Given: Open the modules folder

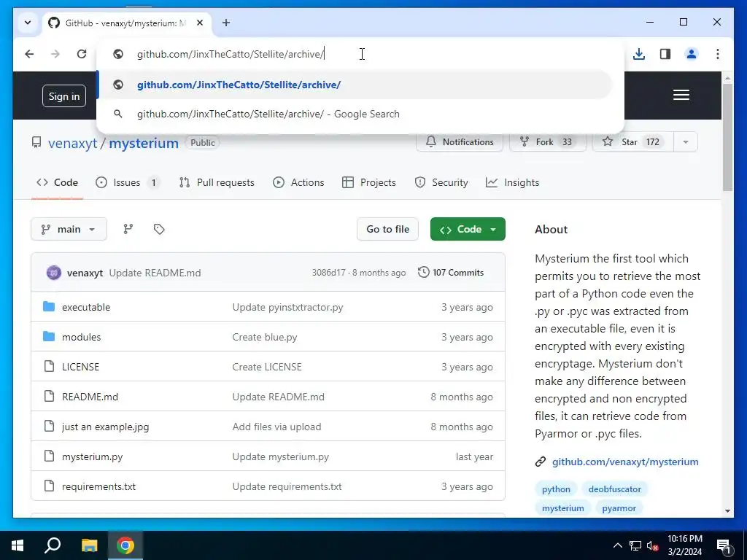Looking at the screenshot, I should click(x=82, y=337).
